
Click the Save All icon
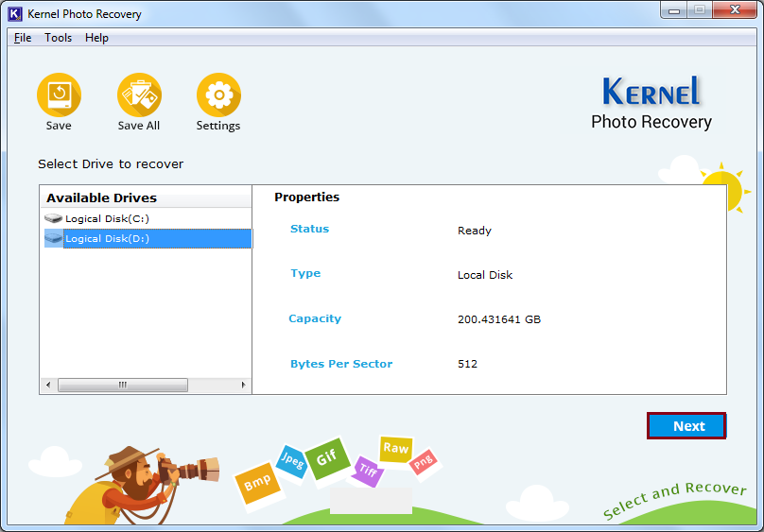[139, 94]
